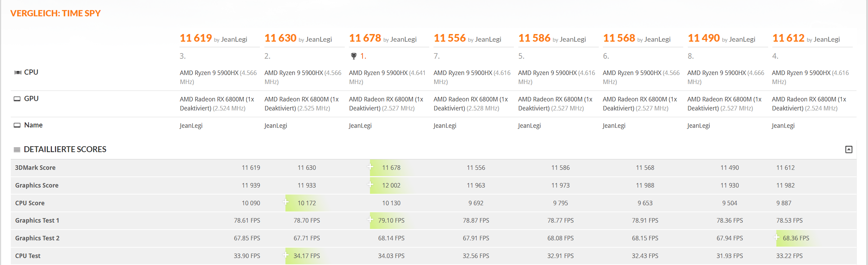This screenshot has height=265, width=868.
Task: Click the 11 982 graphics score value
Action: [x=786, y=185]
